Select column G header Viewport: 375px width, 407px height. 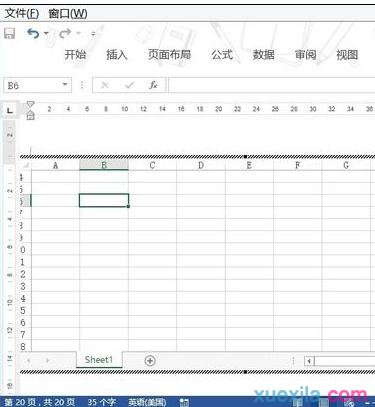[346, 165]
